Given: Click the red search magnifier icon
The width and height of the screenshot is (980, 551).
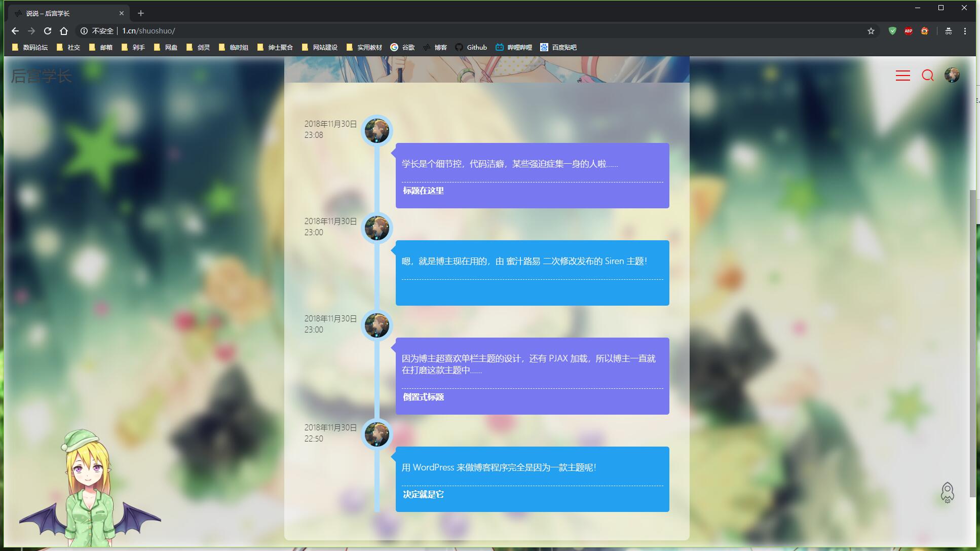Looking at the screenshot, I should tap(927, 76).
